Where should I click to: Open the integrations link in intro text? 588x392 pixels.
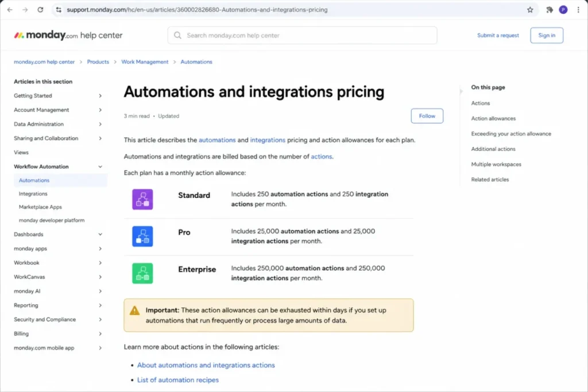[x=268, y=140]
